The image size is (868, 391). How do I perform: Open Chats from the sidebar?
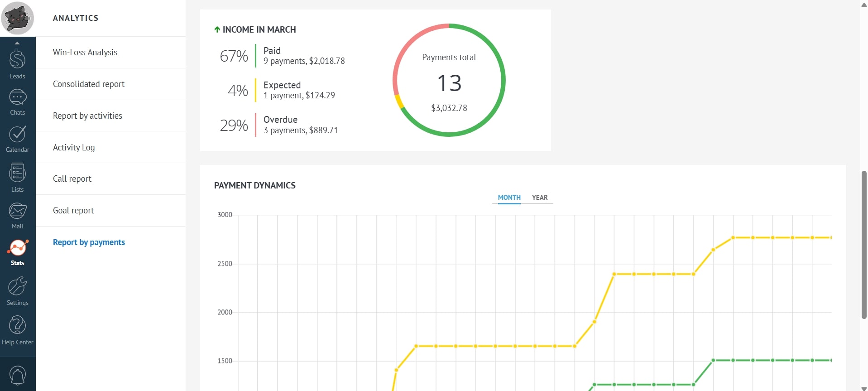17,97
